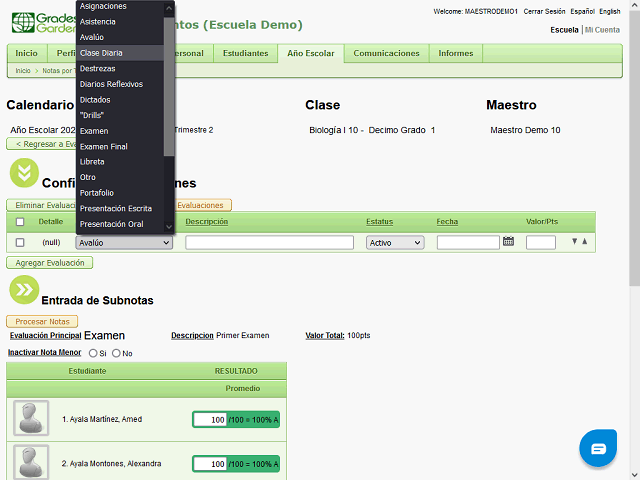Click the green arrows icon beside Entrada de Subnotas
The width and height of the screenshot is (640, 480).
coord(23,290)
